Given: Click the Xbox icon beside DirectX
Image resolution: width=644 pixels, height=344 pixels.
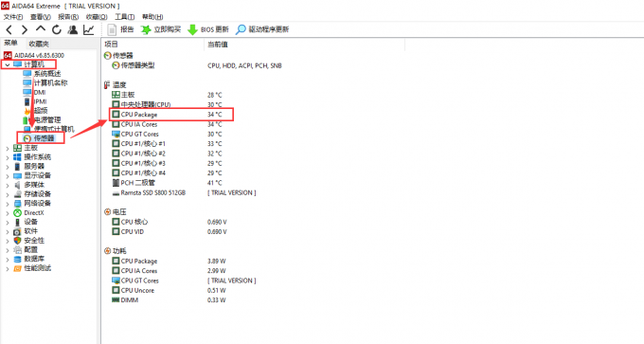Looking at the screenshot, I should [x=17, y=212].
